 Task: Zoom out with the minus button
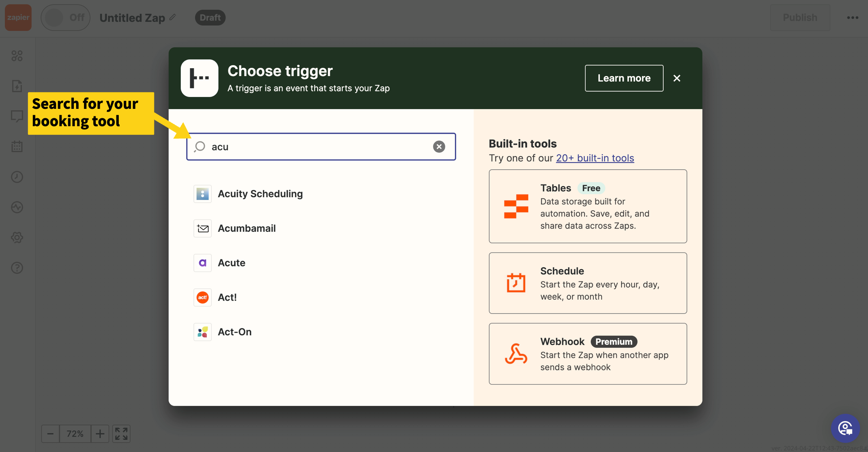[x=51, y=434]
